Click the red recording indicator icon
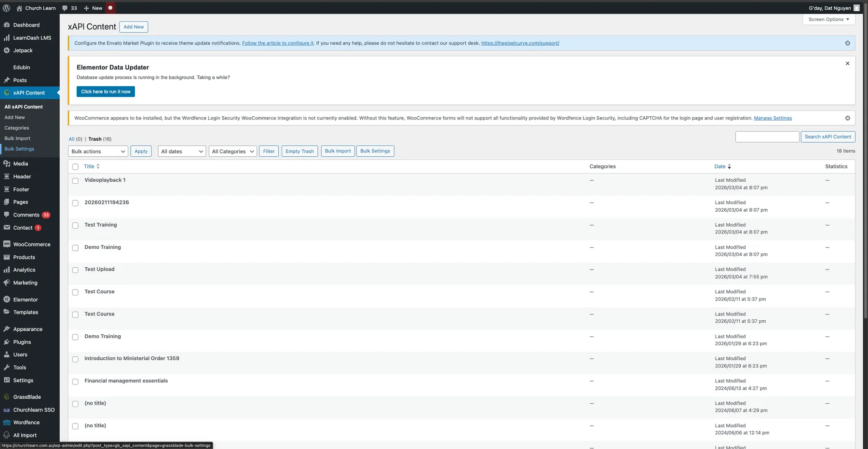 pos(110,8)
